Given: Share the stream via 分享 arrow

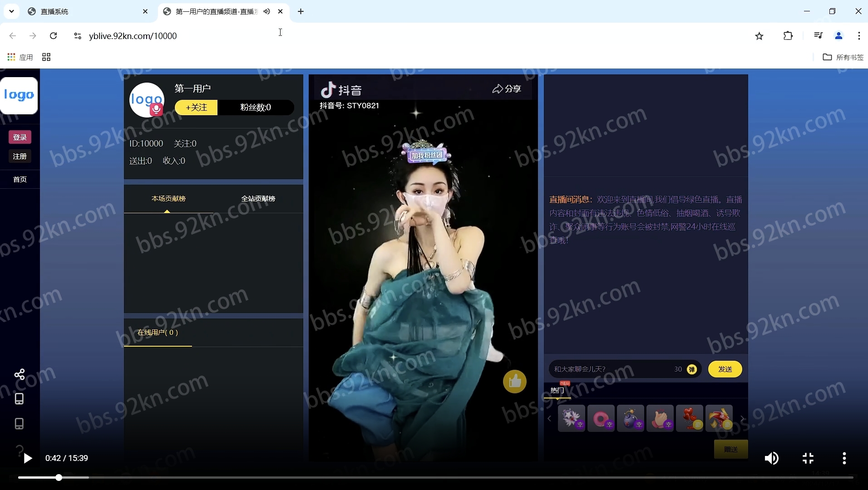Looking at the screenshot, I should [x=507, y=89].
